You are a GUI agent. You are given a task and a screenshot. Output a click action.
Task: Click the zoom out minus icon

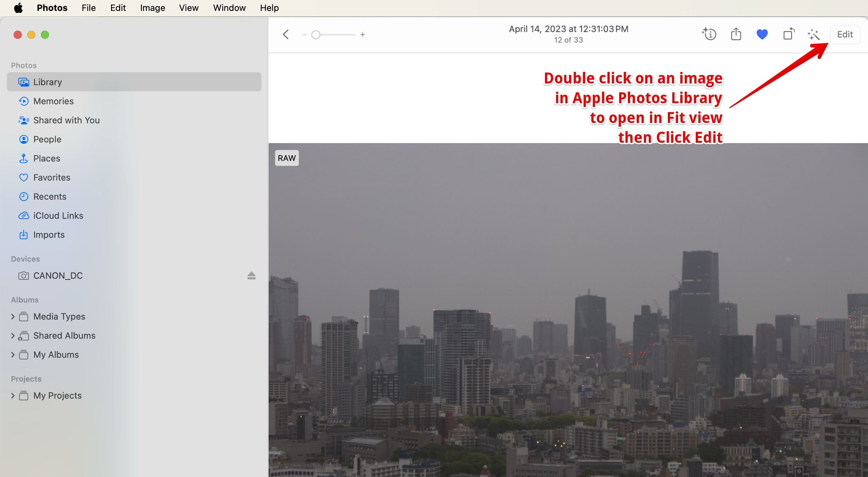(304, 35)
